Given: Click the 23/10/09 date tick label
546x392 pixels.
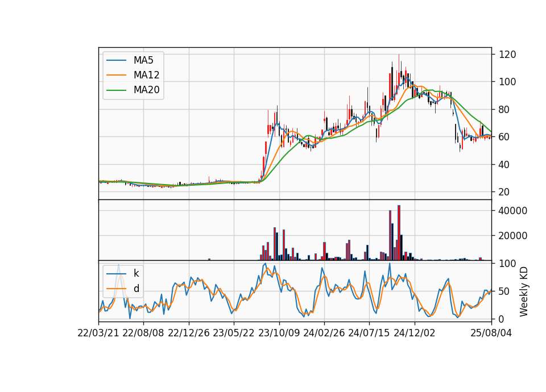Looking at the screenshot, I should point(279,333).
